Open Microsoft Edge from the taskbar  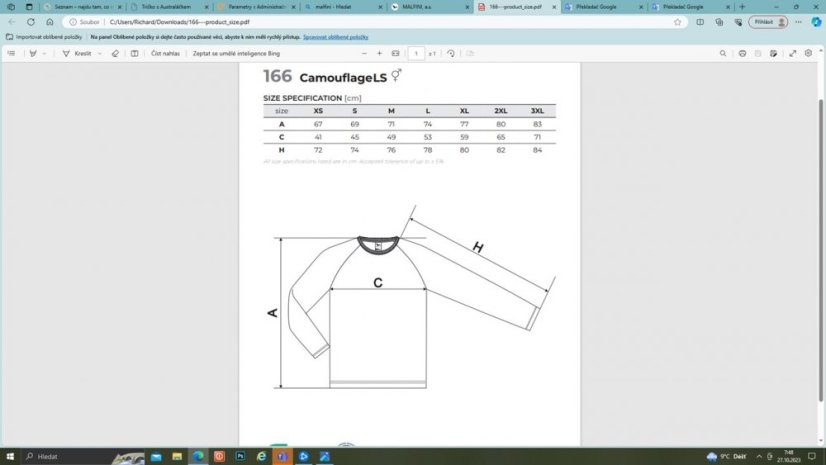click(198, 456)
